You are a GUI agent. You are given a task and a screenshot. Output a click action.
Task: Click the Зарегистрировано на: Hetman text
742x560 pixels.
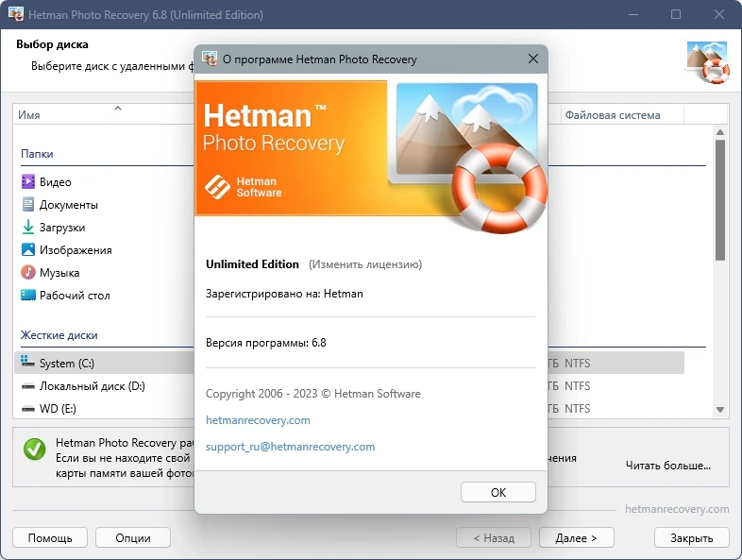284,294
